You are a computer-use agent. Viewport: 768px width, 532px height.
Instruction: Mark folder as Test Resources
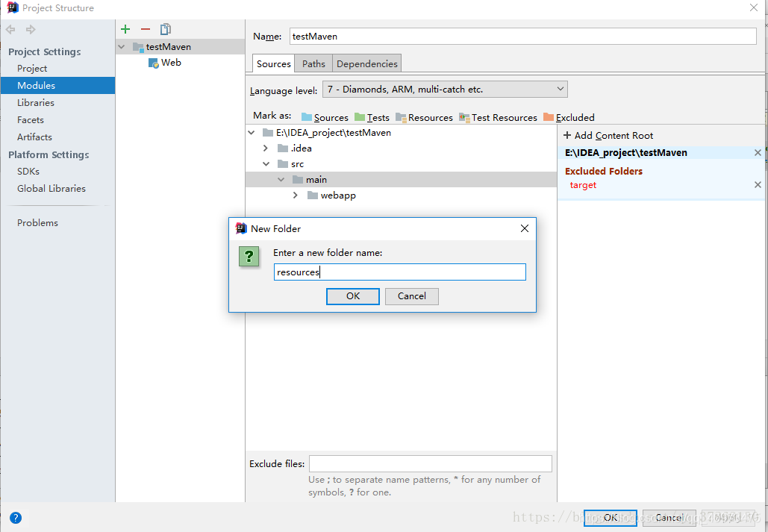point(498,118)
